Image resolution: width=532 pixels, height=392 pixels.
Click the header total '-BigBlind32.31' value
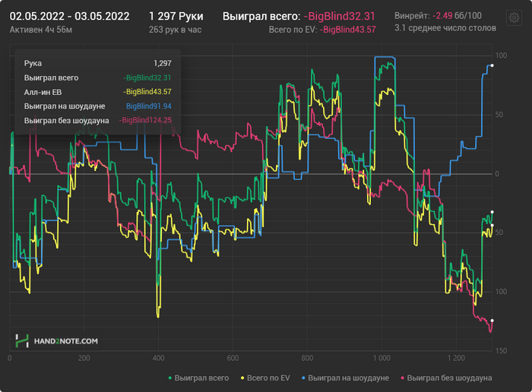point(339,16)
